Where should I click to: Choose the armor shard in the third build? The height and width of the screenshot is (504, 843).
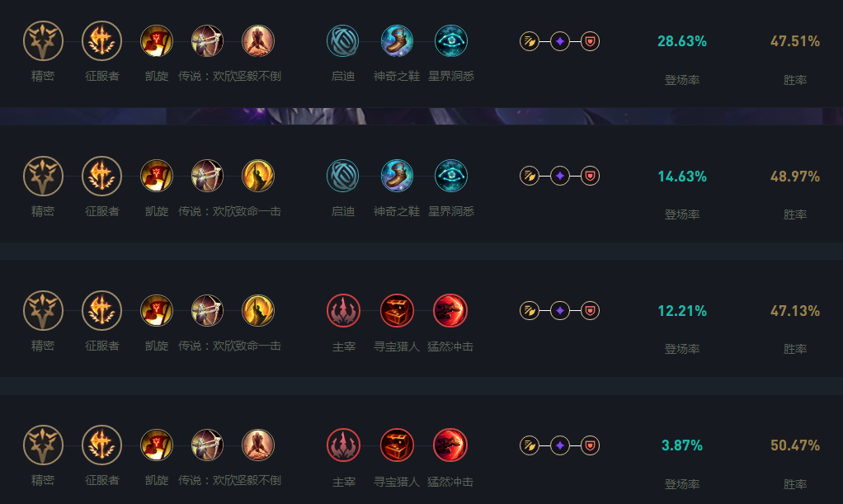pos(591,311)
